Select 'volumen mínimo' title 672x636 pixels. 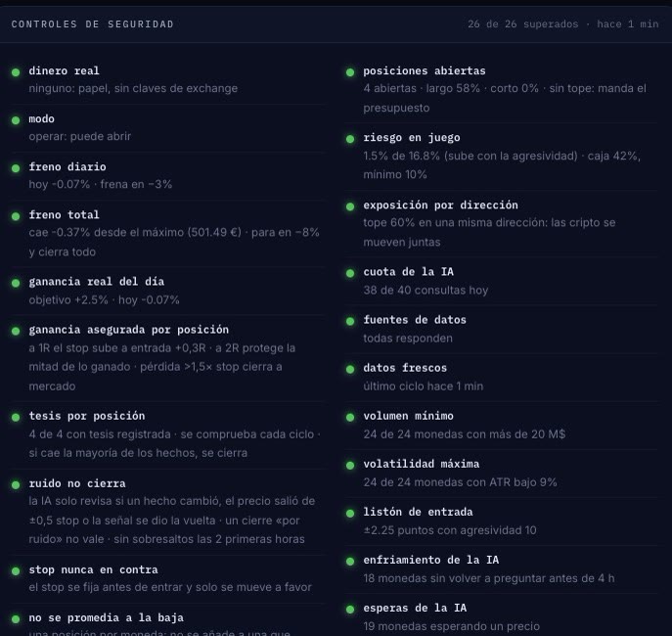point(409,416)
